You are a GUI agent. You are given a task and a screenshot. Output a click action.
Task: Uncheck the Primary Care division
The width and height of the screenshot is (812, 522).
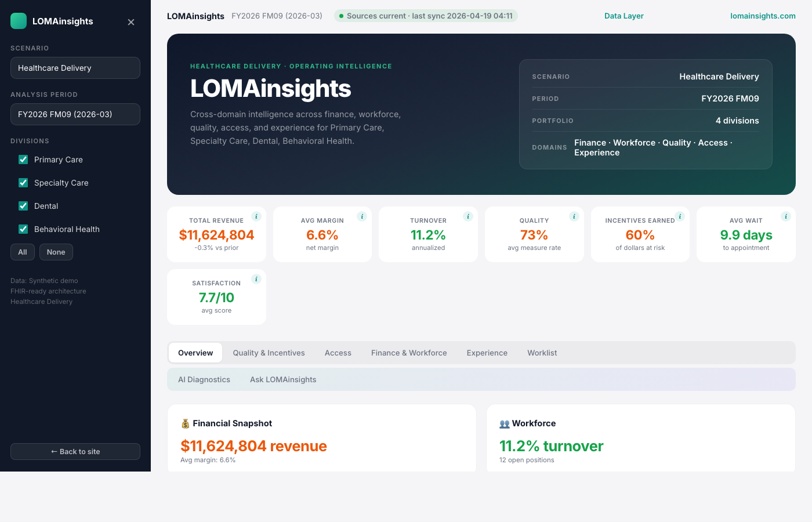23,159
